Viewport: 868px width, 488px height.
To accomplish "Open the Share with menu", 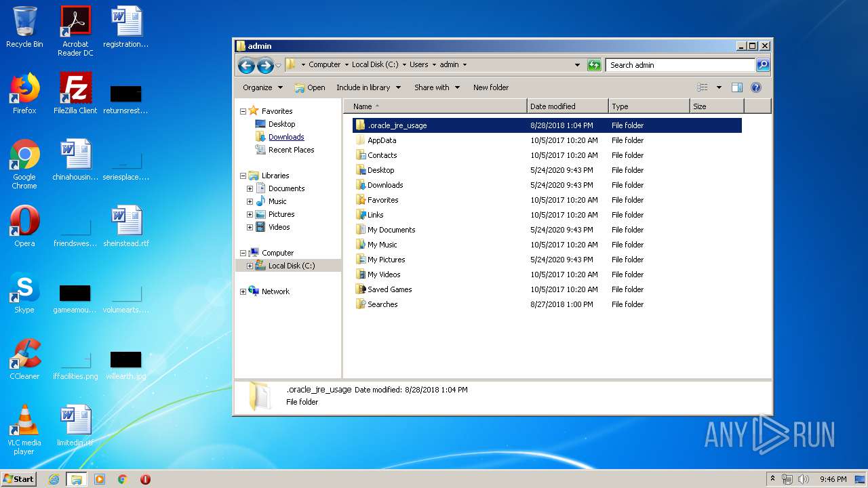I will (437, 87).
